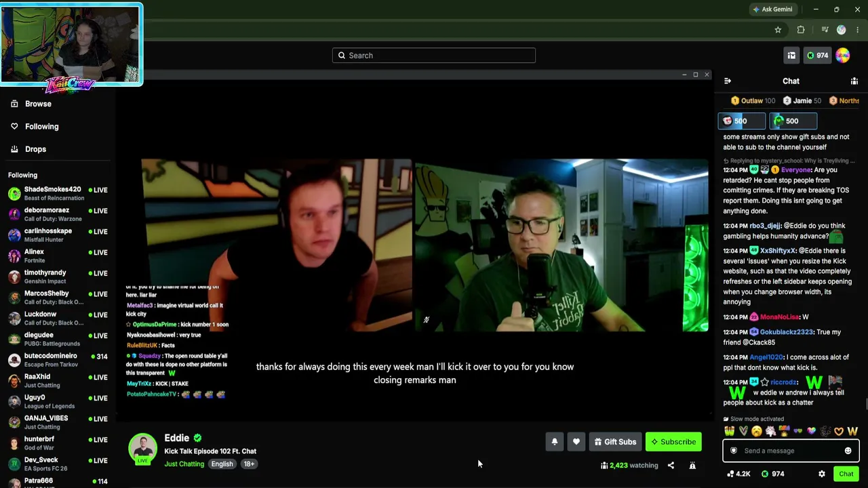
Task: Open Dev_Sveck's EA Sports FC channel
Action: click(58, 464)
